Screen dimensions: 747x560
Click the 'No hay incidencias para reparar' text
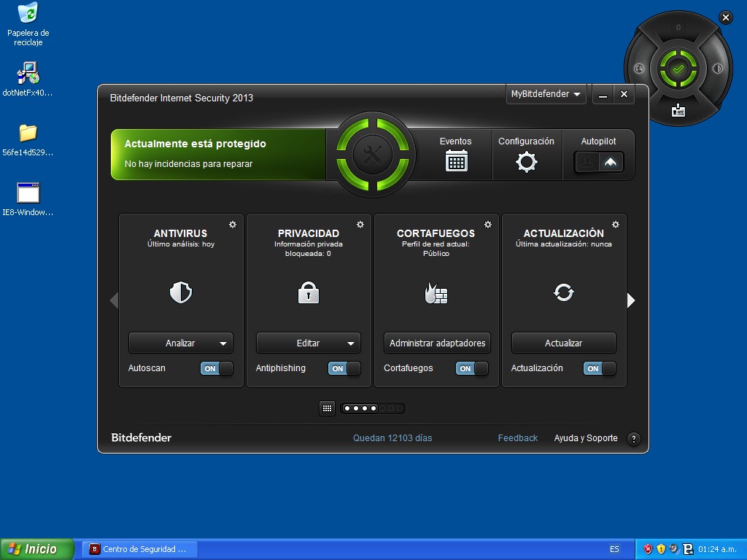[189, 164]
